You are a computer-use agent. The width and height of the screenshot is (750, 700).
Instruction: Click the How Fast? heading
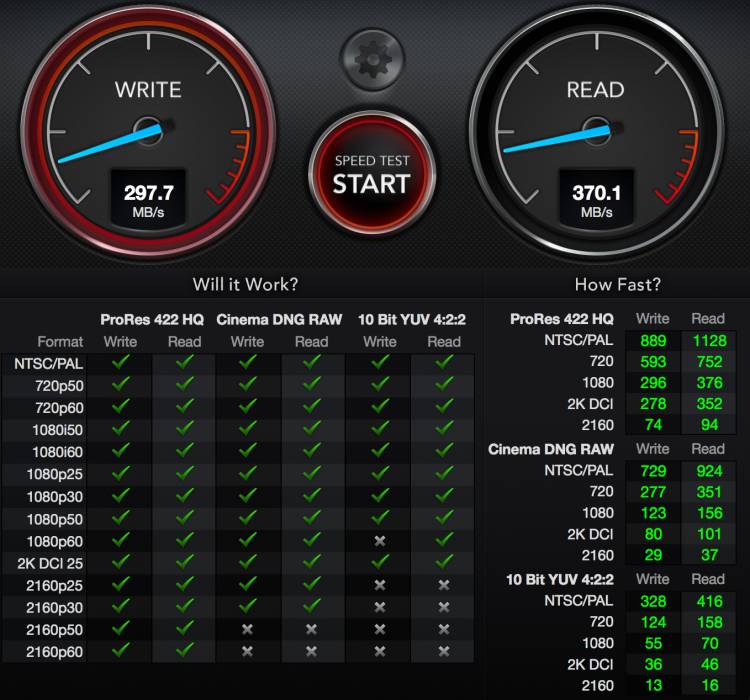click(618, 284)
